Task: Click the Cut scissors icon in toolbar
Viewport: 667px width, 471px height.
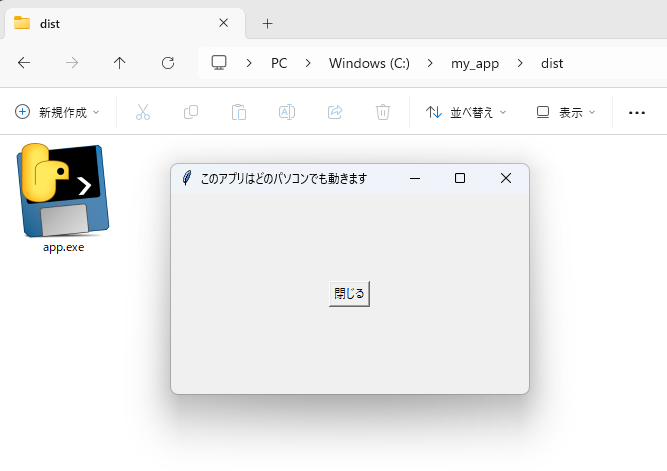Action: pyautogui.click(x=143, y=112)
